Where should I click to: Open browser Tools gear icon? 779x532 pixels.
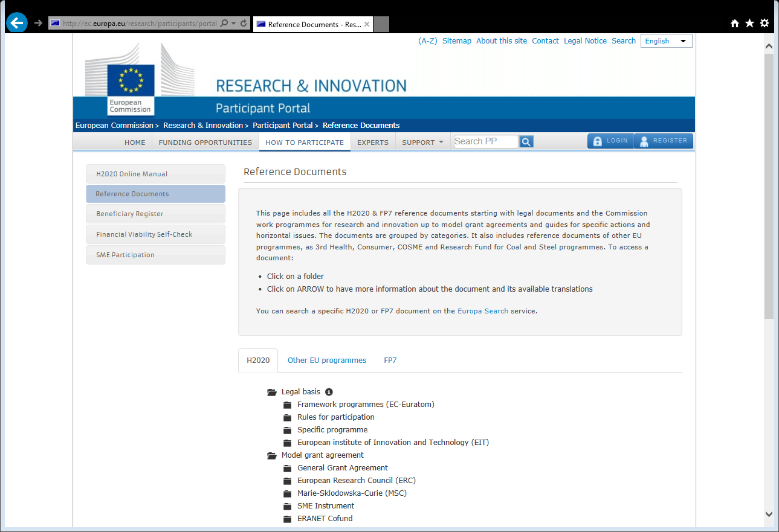(764, 23)
